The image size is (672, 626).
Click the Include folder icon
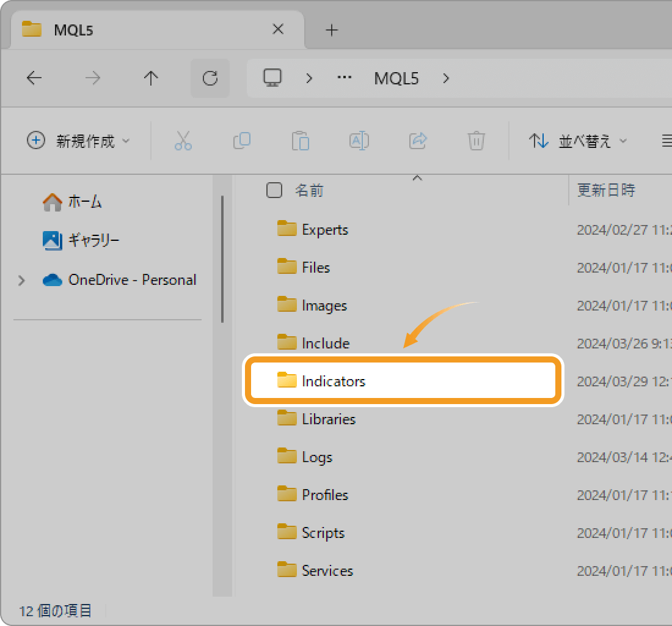(287, 342)
